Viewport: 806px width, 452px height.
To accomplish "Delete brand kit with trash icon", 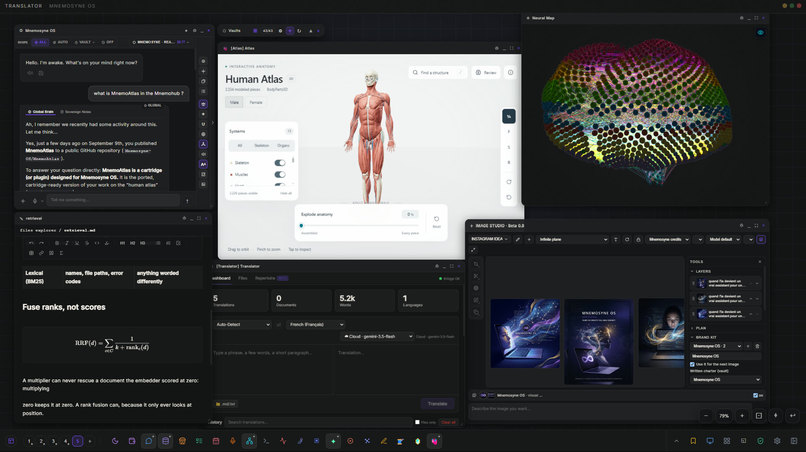I will coord(757,346).
